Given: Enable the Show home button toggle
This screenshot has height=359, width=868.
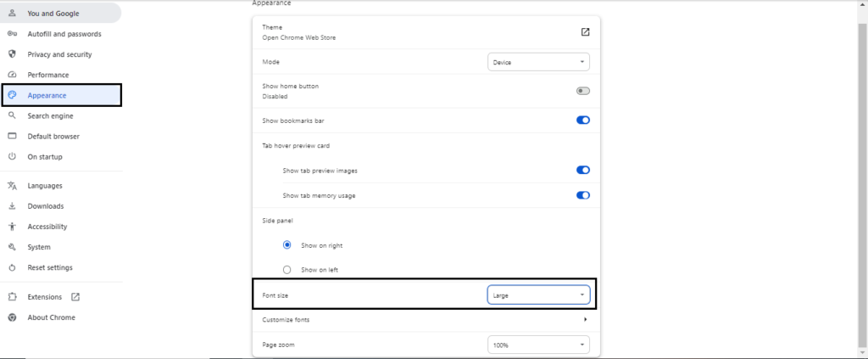Looking at the screenshot, I should (x=582, y=91).
